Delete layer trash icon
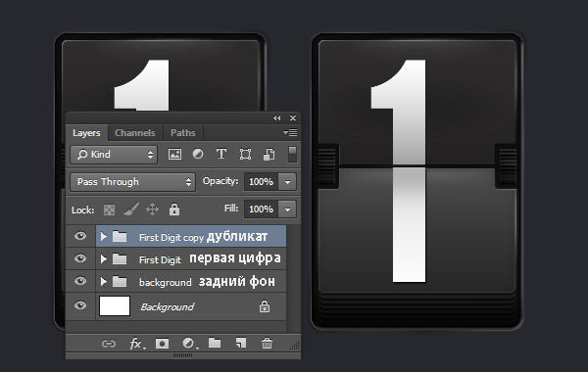The height and width of the screenshot is (372, 588). point(267,344)
